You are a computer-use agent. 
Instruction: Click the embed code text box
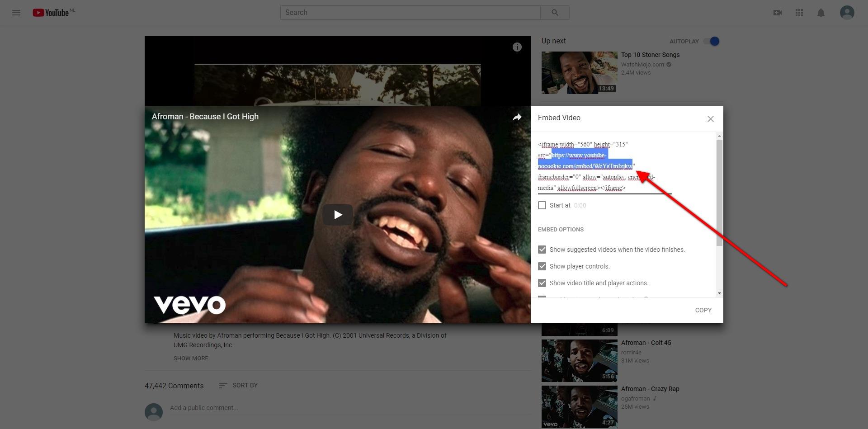pos(605,166)
